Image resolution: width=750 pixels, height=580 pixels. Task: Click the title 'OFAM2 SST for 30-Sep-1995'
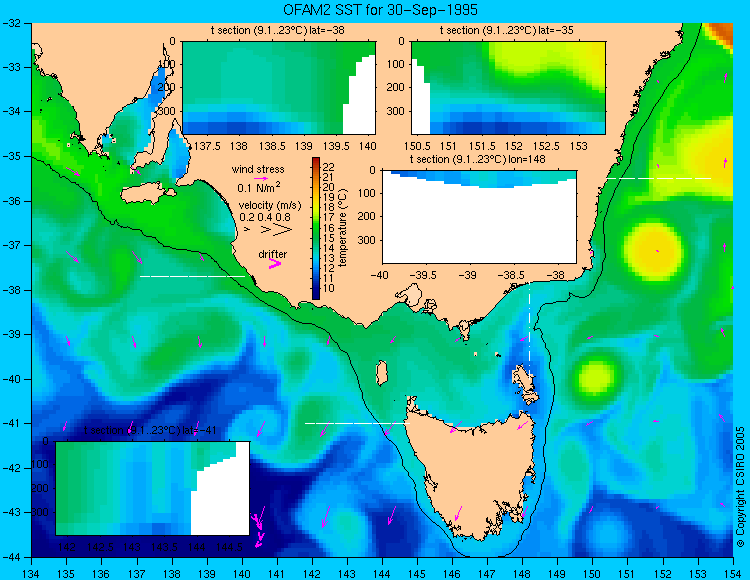380,10
